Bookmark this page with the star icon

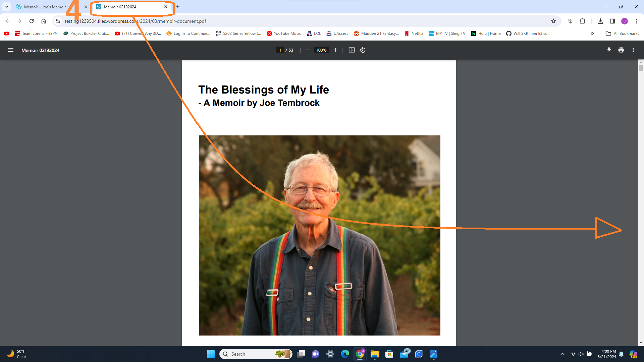point(553,21)
